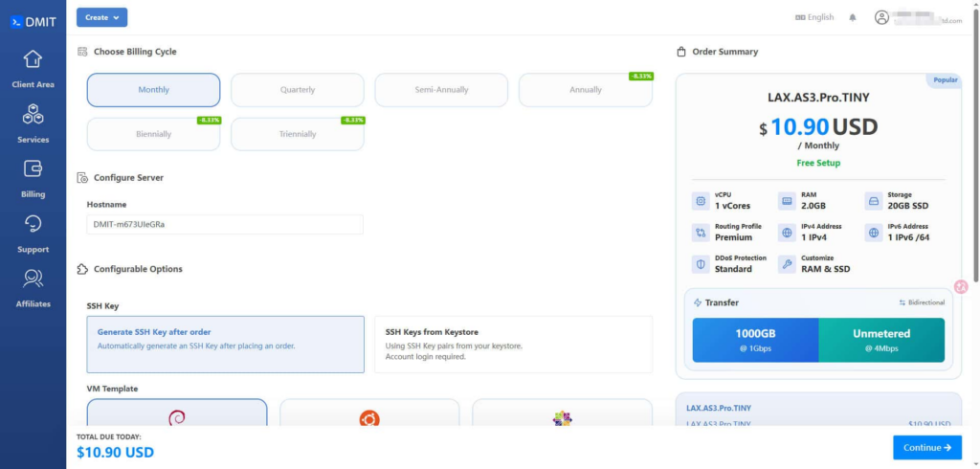Select the Quarterly billing cycle
The image size is (980, 469).
[298, 90]
